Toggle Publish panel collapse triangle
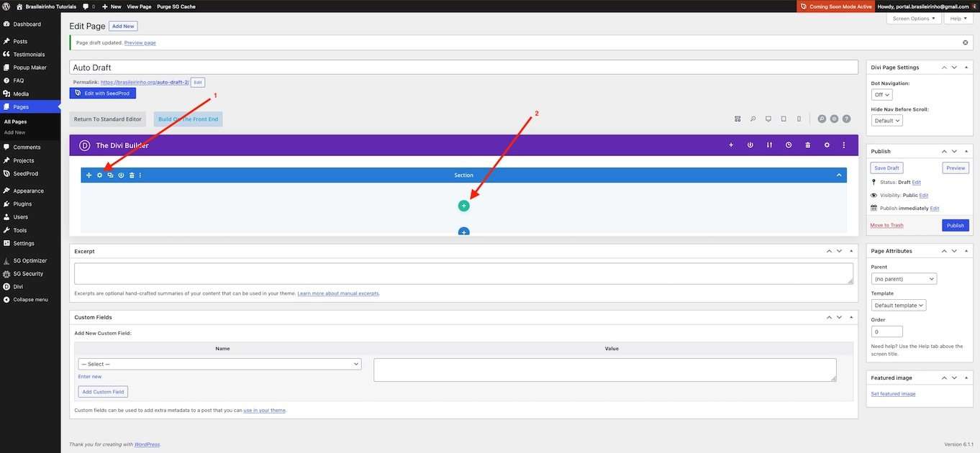The image size is (980, 453). click(x=966, y=151)
